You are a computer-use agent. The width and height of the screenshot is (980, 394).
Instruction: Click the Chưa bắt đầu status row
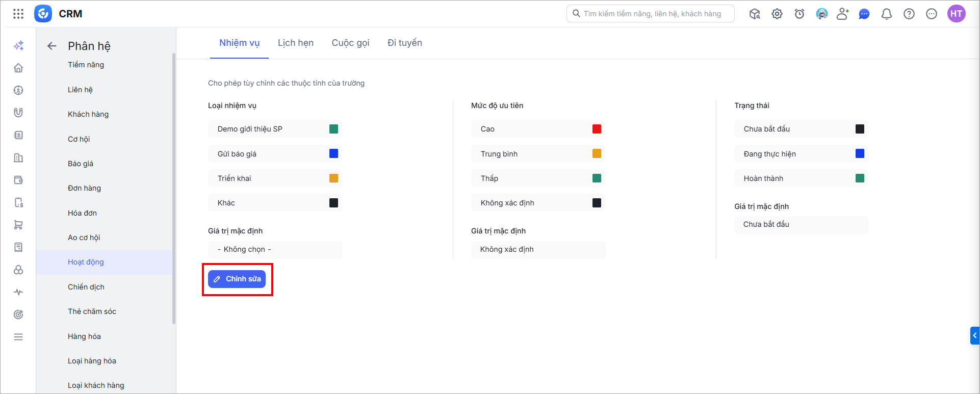coord(802,129)
